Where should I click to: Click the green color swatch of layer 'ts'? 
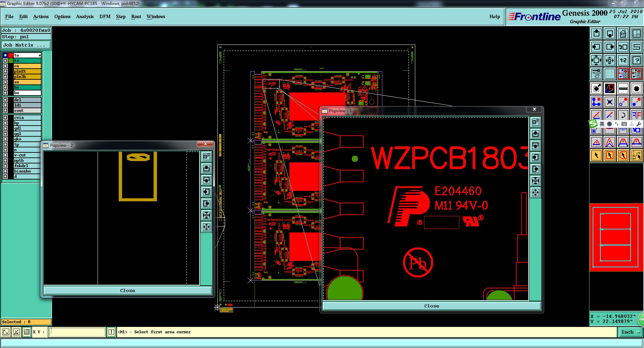(x=11, y=61)
